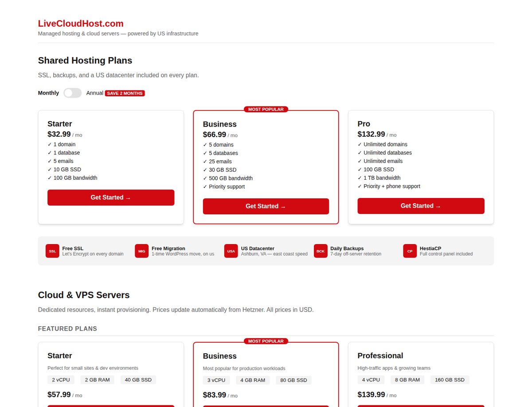Click the 8 GB RAM spec chip

click(407, 380)
